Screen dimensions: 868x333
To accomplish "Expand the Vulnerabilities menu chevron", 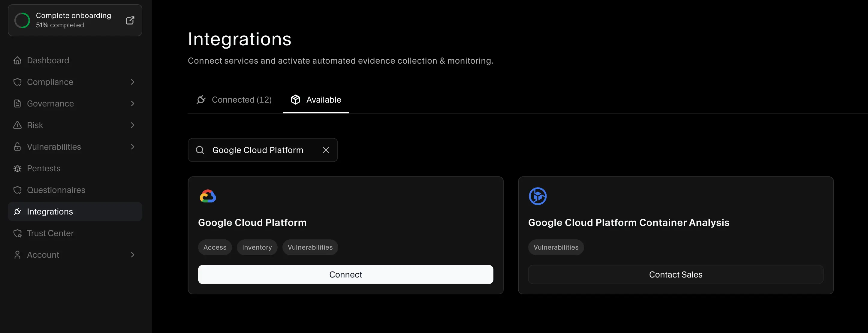I will pos(132,146).
